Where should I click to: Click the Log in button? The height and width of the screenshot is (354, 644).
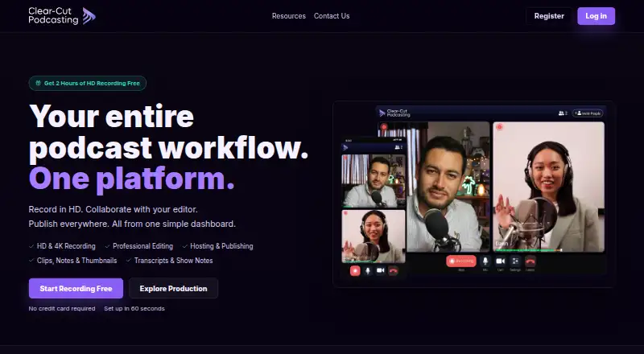click(x=596, y=16)
